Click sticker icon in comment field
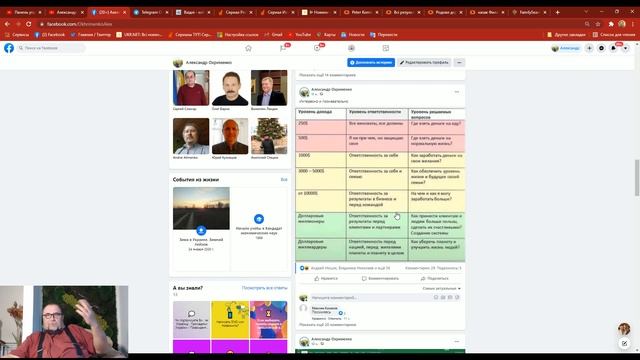 coord(457,298)
